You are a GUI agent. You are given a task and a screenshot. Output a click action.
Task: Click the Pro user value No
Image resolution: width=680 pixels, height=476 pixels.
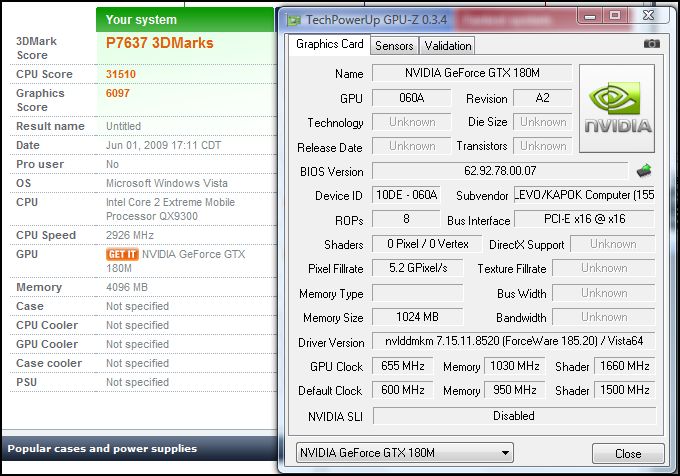pos(112,164)
